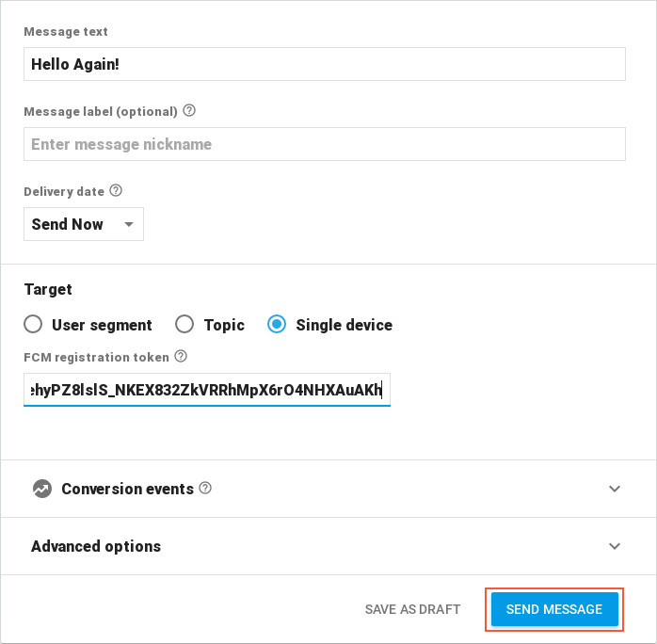Click the FCM registration token field

pyautogui.click(x=207, y=390)
